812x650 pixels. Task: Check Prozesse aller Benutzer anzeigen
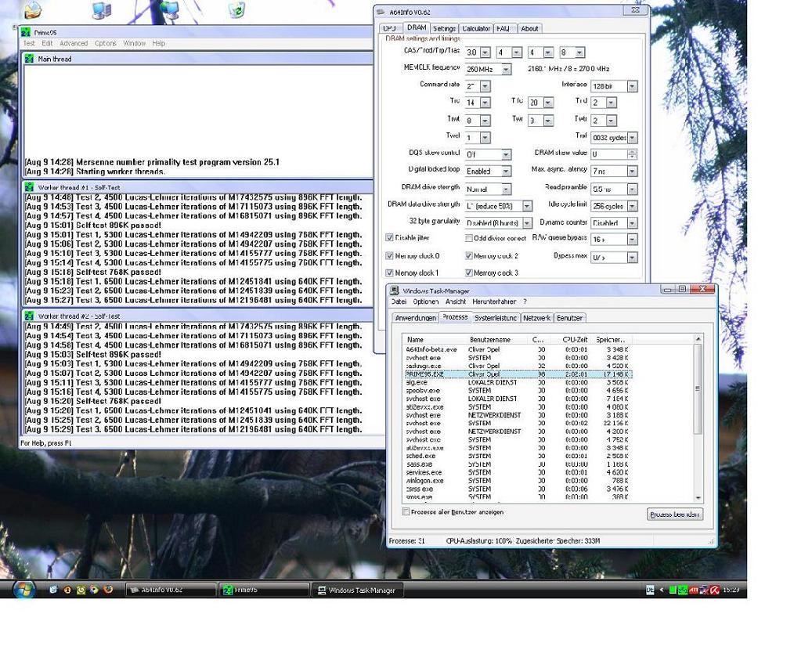click(406, 511)
